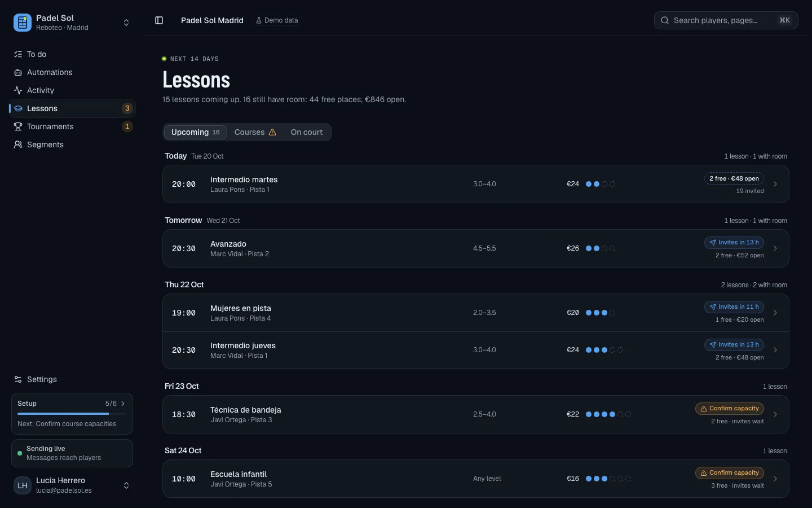Click the Settings sliders icon

(18, 379)
